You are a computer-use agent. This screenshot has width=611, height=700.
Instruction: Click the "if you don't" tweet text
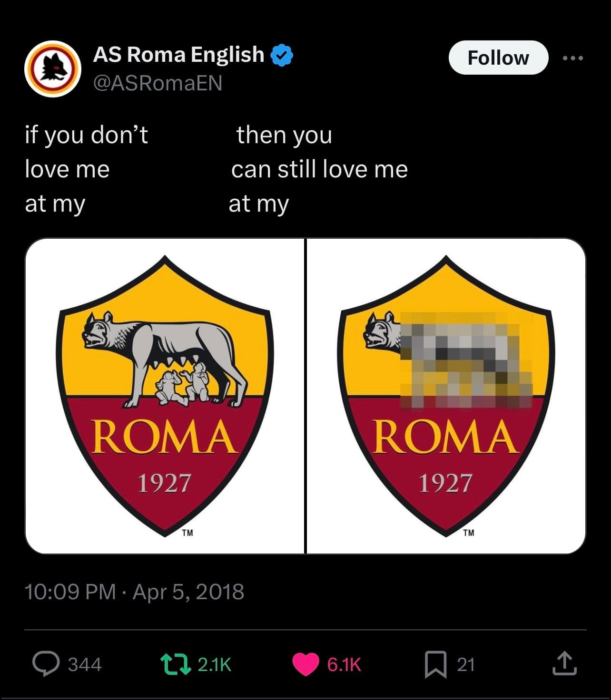[87, 135]
